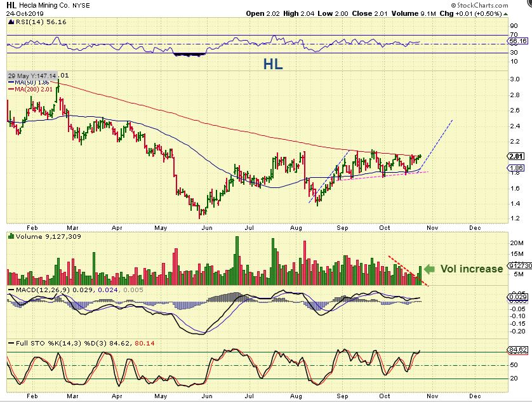Click the 15M volume axis label
This screenshot has width=532, height=402.
[x=517, y=254]
